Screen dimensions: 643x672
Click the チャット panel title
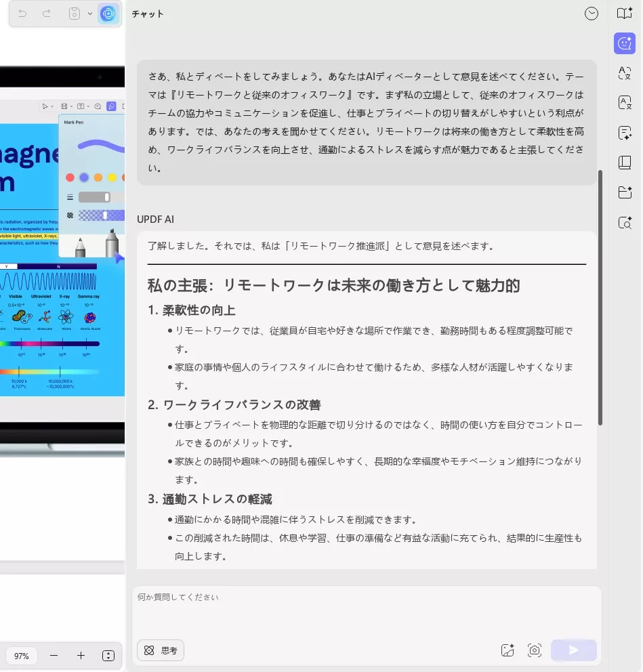tap(148, 14)
